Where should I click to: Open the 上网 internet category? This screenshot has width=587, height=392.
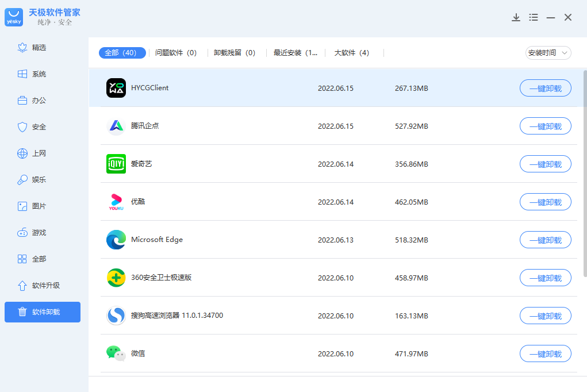click(32, 153)
